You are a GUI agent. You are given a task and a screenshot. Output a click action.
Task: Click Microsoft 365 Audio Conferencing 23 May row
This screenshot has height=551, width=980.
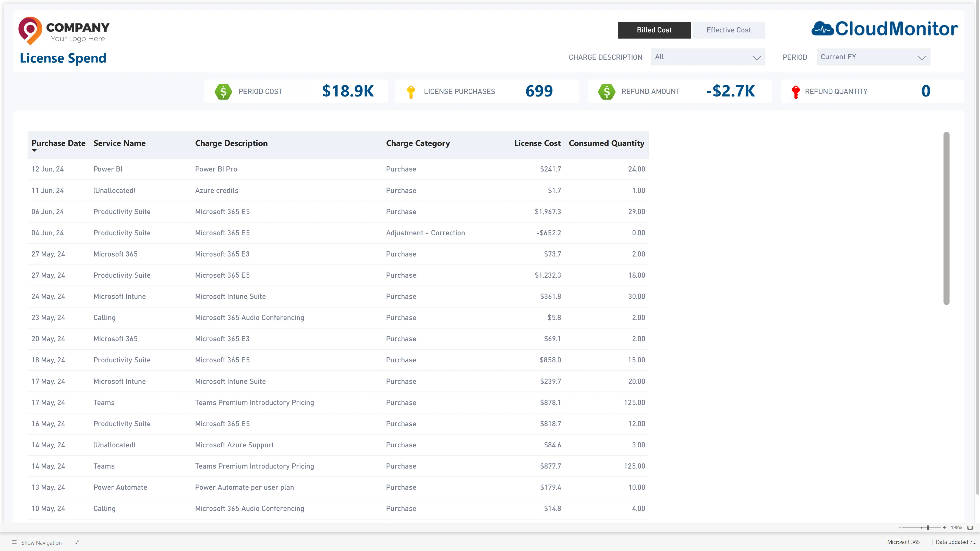(x=250, y=318)
